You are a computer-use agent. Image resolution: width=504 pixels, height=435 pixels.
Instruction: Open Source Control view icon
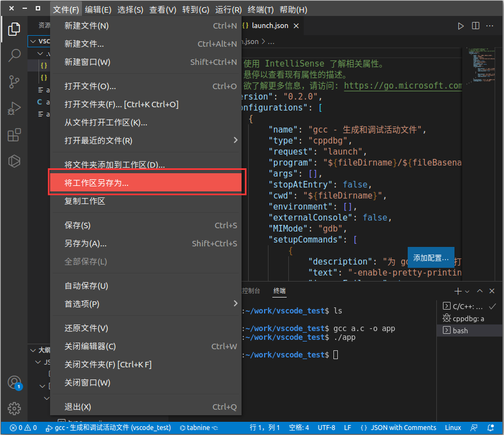click(14, 82)
